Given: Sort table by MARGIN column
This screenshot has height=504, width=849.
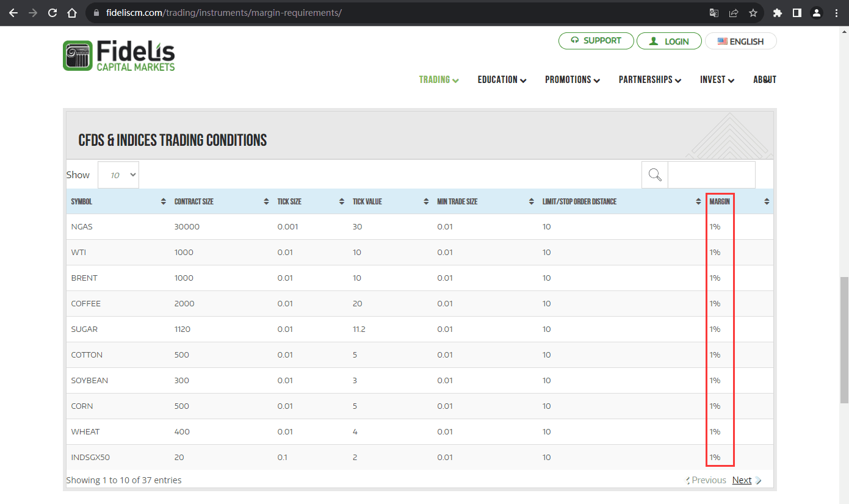Looking at the screenshot, I should point(739,201).
